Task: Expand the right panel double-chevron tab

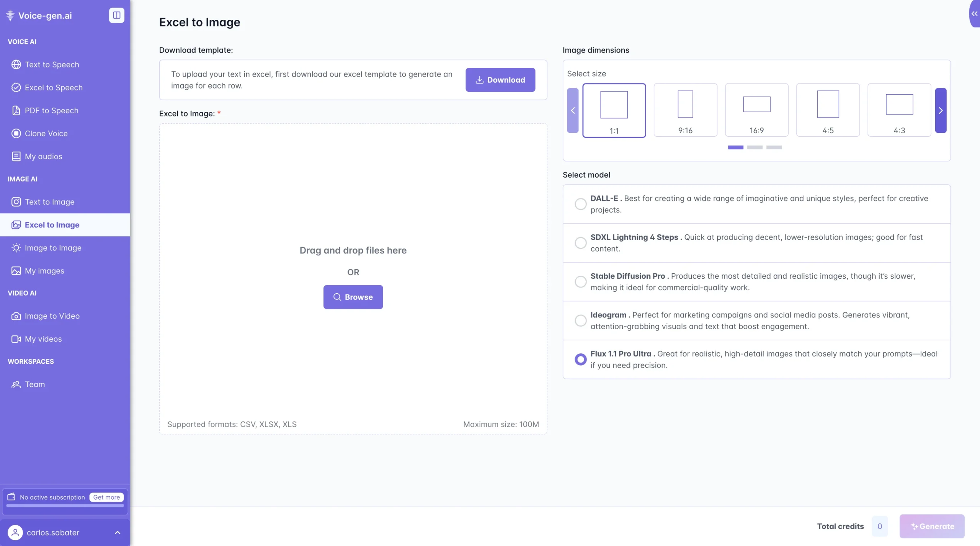Action: (974, 14)
